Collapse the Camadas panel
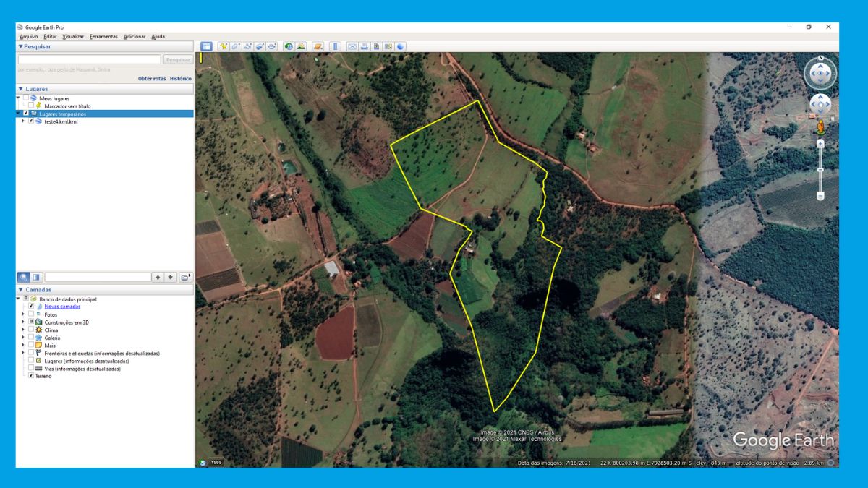The image size is (868, 488). point(21,290)
